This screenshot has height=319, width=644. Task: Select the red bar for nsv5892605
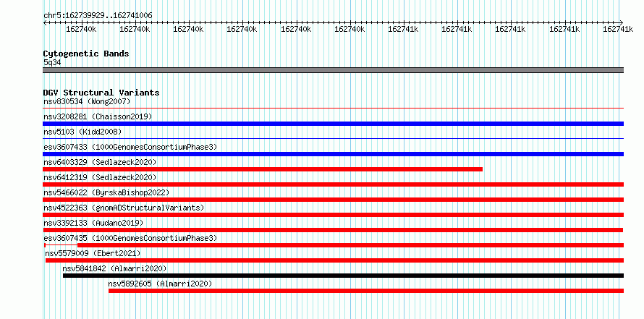pos(366,291)
